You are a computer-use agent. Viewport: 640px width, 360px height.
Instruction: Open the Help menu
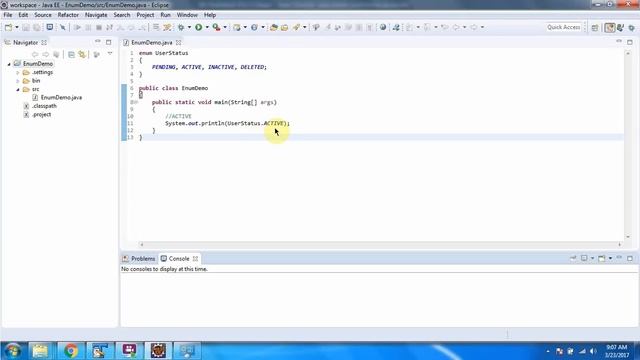[210, 15]
